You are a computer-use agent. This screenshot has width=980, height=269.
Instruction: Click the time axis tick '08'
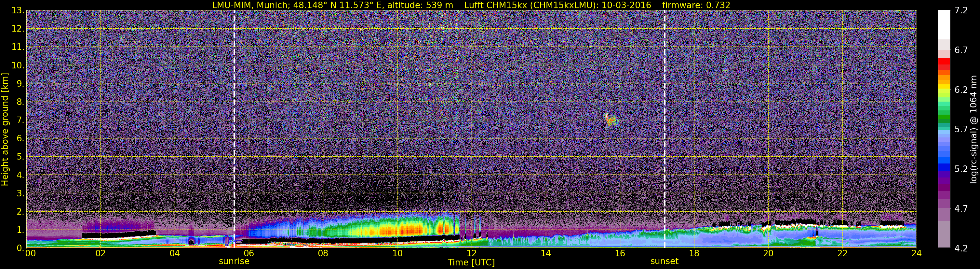click(x=323, y=253)
